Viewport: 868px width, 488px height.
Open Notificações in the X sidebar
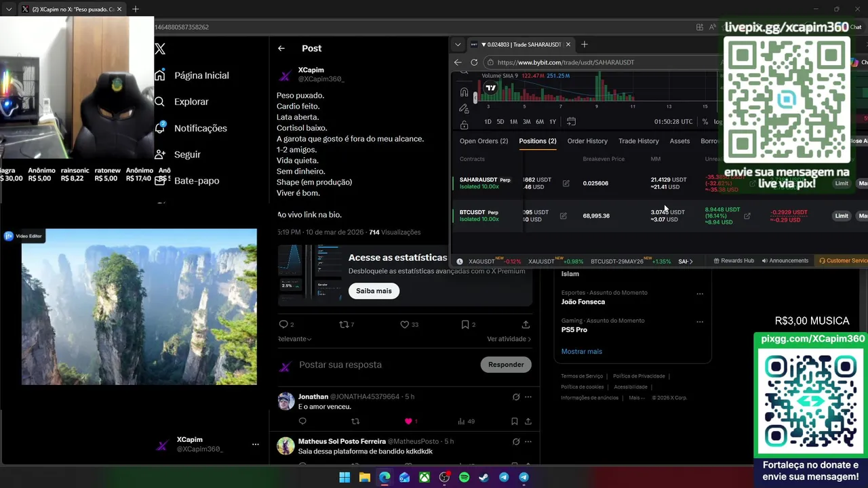pos(200,128)
